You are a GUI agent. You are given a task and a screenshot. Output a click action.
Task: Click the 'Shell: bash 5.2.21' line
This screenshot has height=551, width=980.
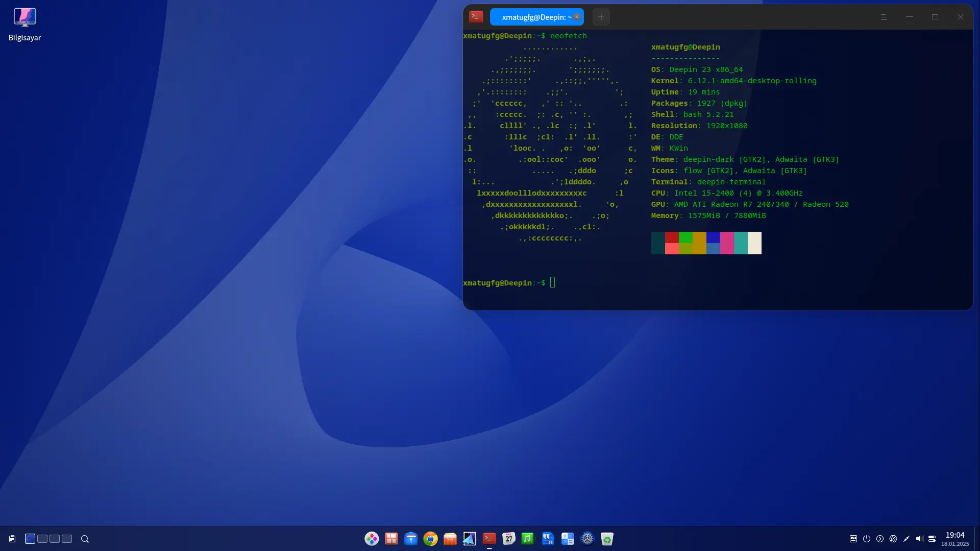(692, 114)
